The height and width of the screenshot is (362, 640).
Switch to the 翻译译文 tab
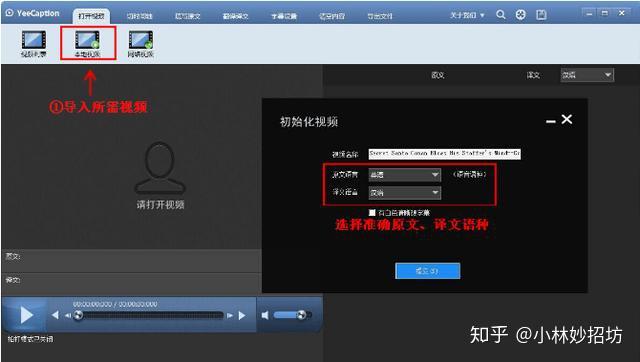click(236, 16)
